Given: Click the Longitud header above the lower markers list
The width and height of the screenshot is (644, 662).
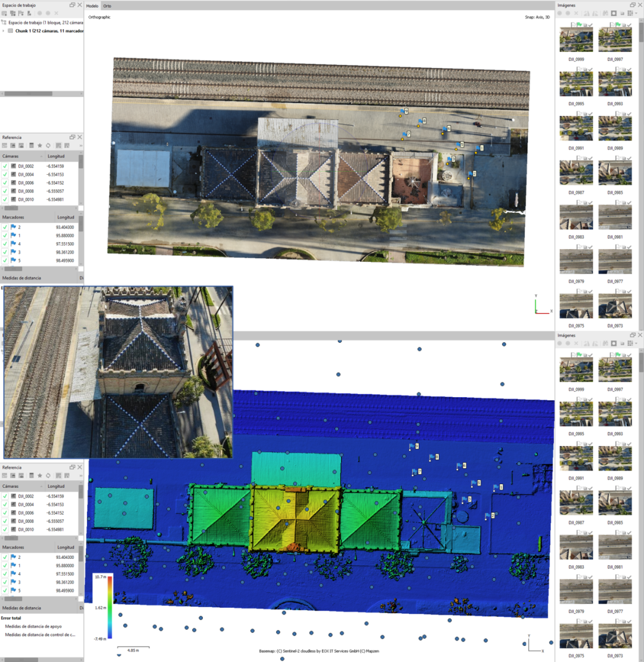Looking at the screenshot, I should point(66,547).
